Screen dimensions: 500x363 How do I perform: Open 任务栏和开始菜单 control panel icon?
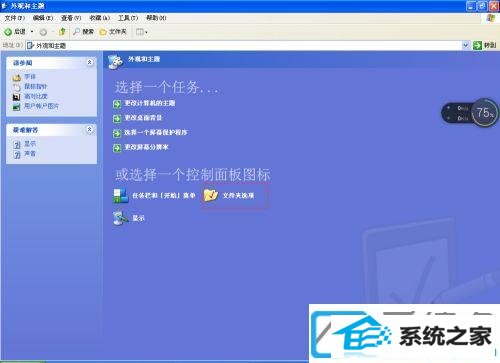(x=120, y=196)
